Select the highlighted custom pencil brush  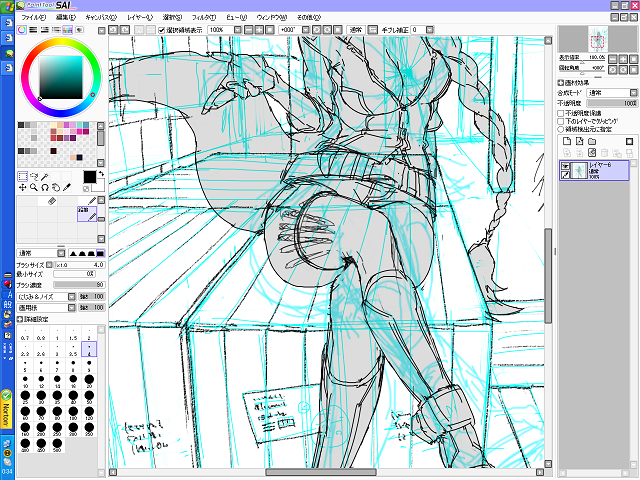(x=87, y=214)
